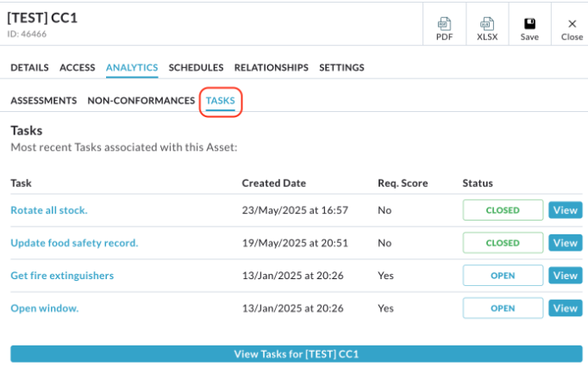Click View Tasks for [TEST] CC1 button
The height and width of the screenshot is (367, 588).
(x=297, y=354)
